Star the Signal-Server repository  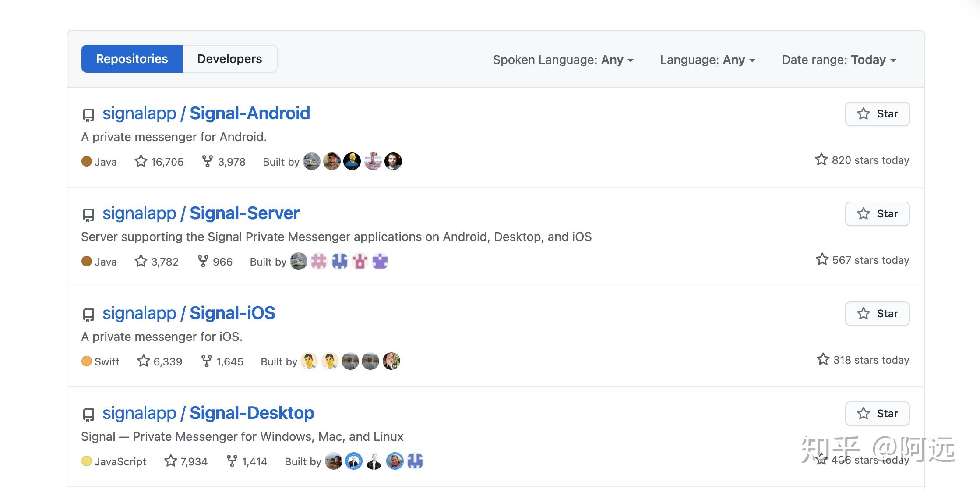(x=877, y=213)
